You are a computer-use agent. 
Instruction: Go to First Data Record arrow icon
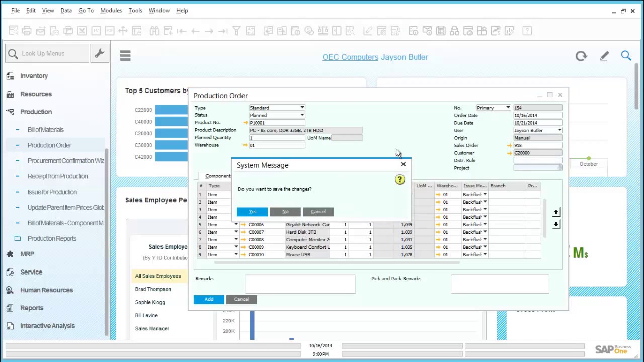pos(182,31)
